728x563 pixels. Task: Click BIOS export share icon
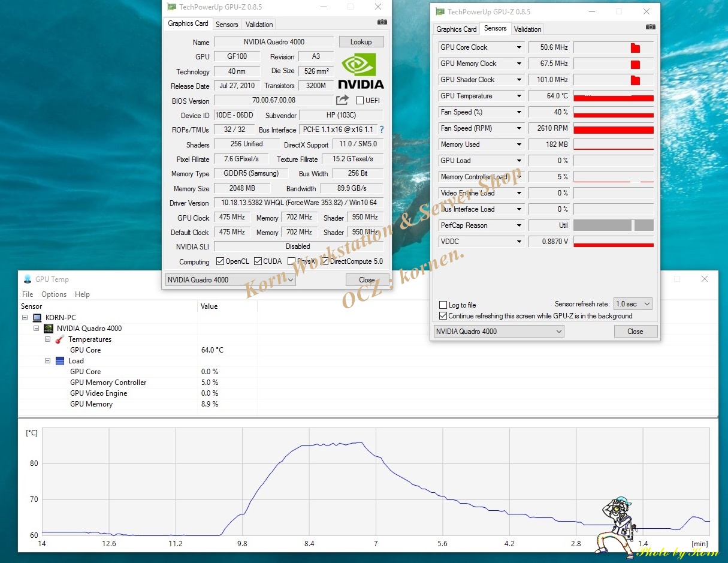[x=342, y=100]
